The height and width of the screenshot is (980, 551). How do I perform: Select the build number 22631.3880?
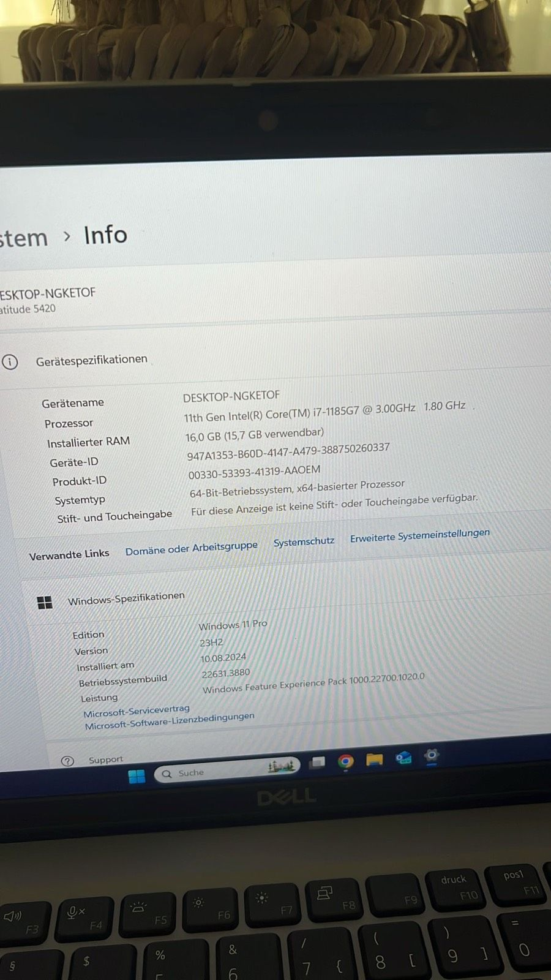point(226,673)
